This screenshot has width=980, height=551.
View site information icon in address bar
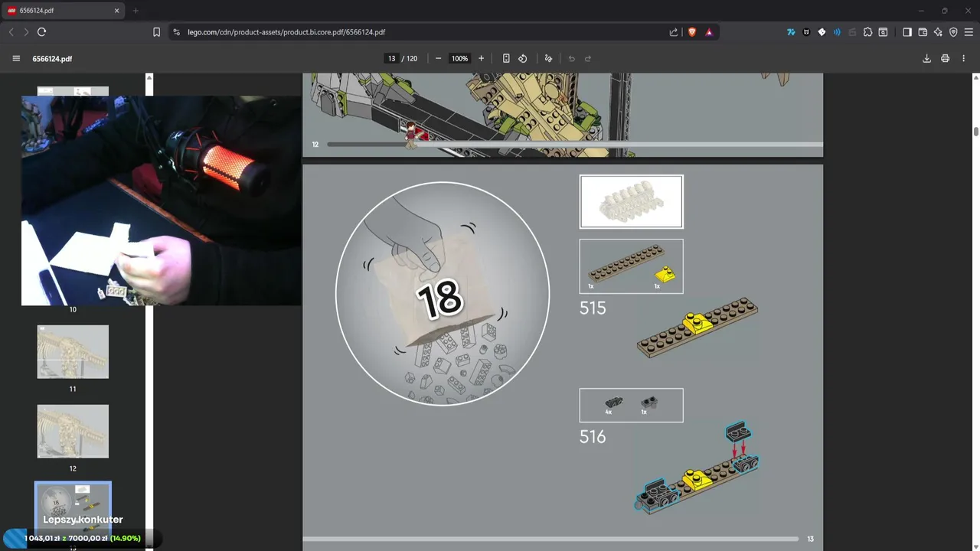coord(176,32)
